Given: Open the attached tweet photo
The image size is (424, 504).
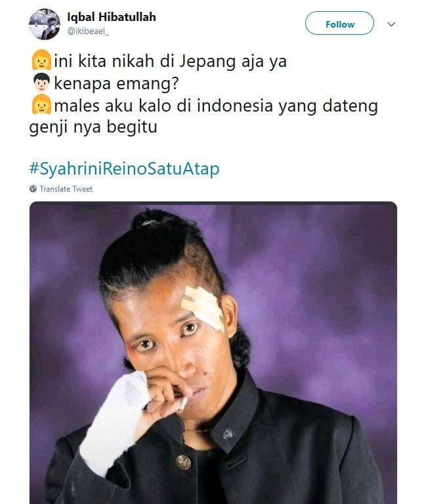Looking at the screenshot, I should coord(213,352).
